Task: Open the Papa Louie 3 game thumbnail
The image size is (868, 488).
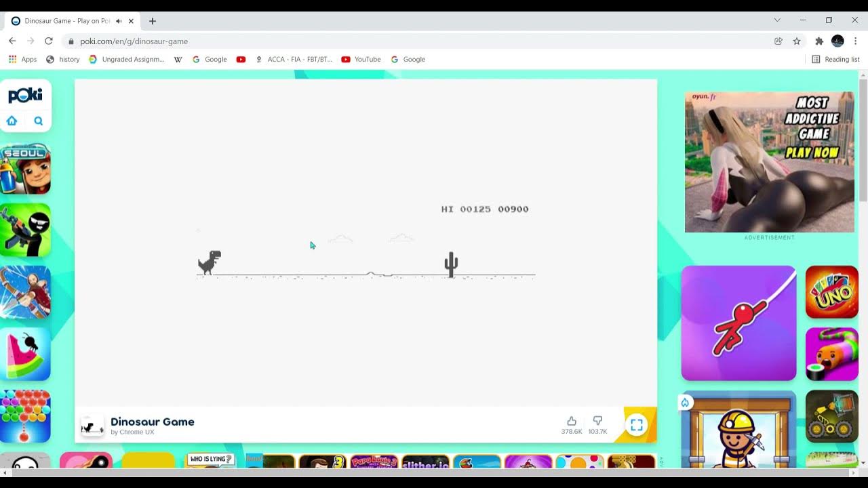Action: pos(374,462)
